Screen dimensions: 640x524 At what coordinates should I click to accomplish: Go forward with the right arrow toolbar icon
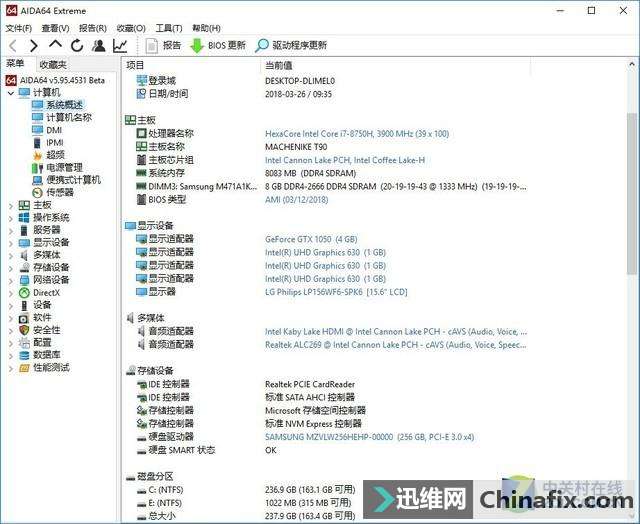pyautogui.click(x=33, y=46)
